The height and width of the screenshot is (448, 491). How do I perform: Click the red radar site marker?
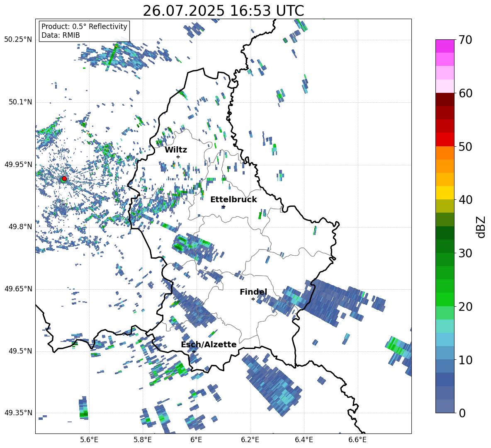tap(64, 179)
